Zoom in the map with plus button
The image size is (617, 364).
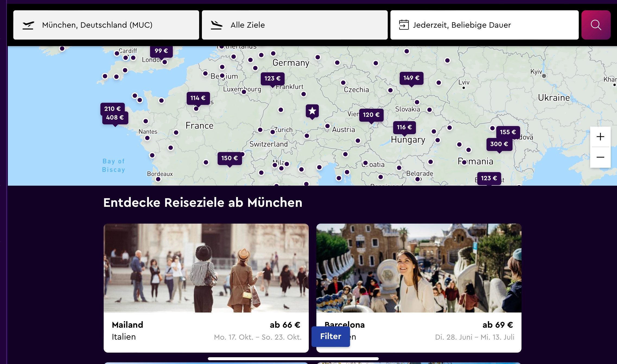600,137
